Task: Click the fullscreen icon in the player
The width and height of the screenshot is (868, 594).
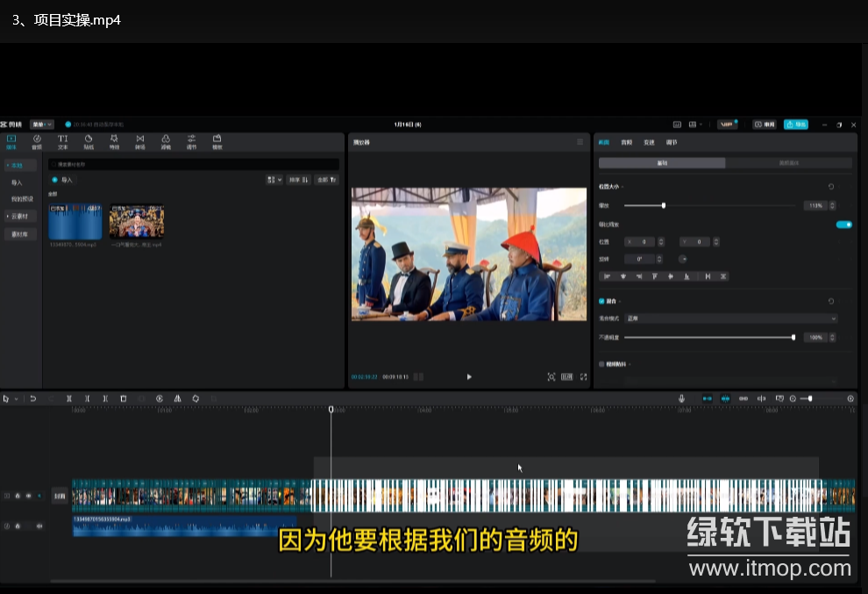Action: coord(583,376)
